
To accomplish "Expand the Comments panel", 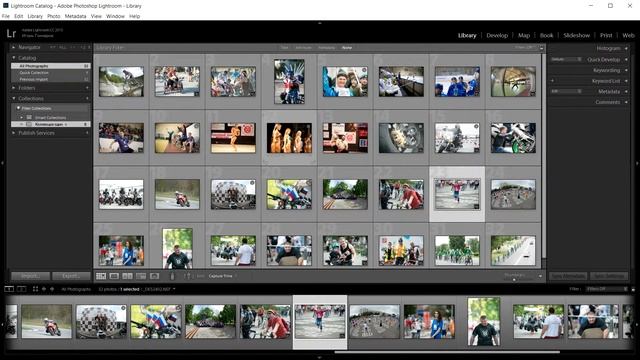I will tap(627, 102).
